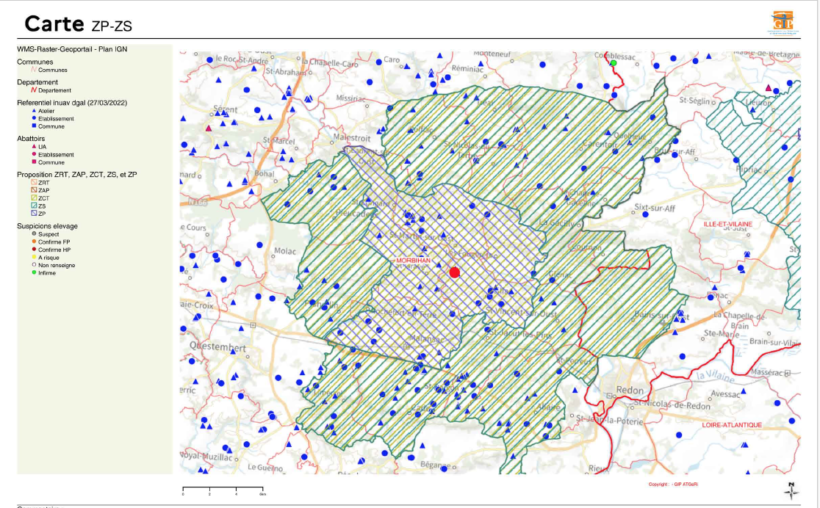Click the ZP hatched swatch in legend

pyautogui.click(x=34, y=213)
